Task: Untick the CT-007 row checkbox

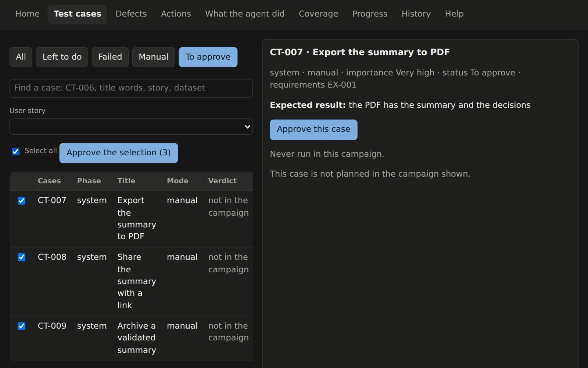Action: tap(22, 201)
